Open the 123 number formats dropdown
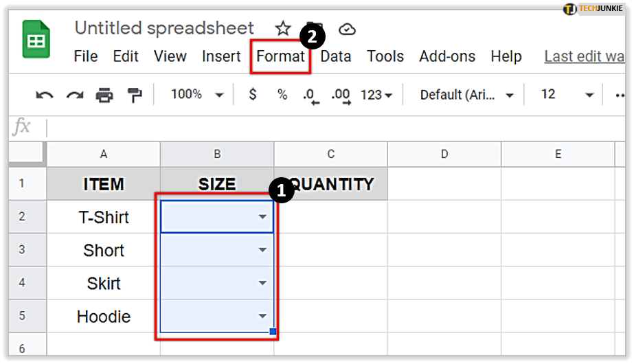 click(x=377, y=95)
